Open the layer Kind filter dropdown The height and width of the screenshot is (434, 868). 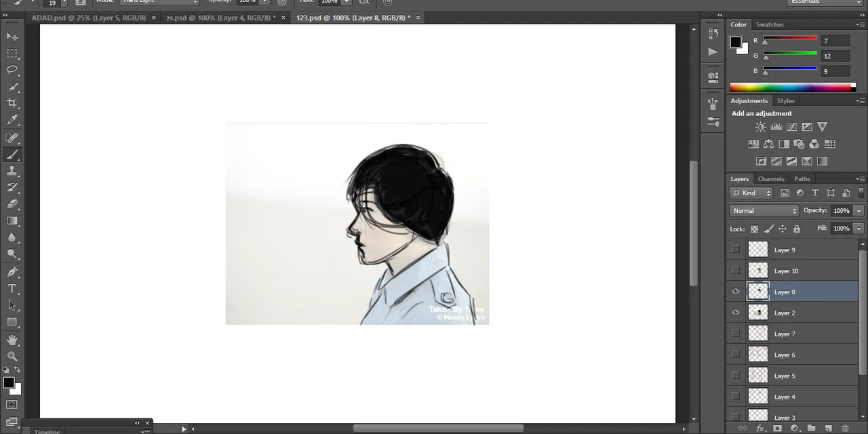(x=751, y=193)
